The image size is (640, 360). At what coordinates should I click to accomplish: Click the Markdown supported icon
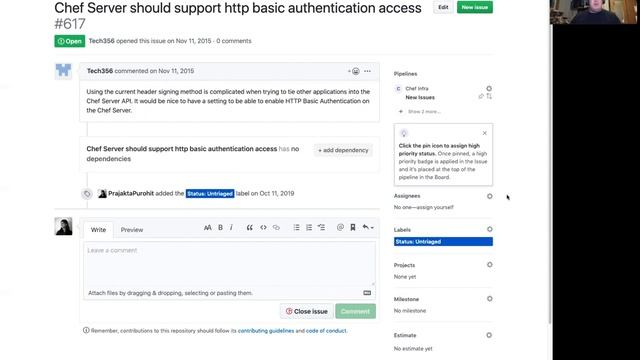click(x=367, y=293)
